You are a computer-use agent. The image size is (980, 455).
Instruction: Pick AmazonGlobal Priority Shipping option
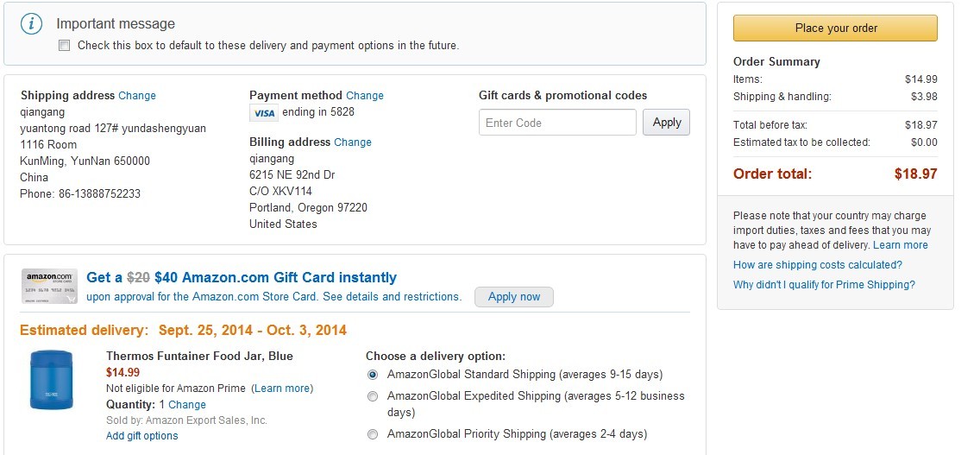(x=373, y=434)
